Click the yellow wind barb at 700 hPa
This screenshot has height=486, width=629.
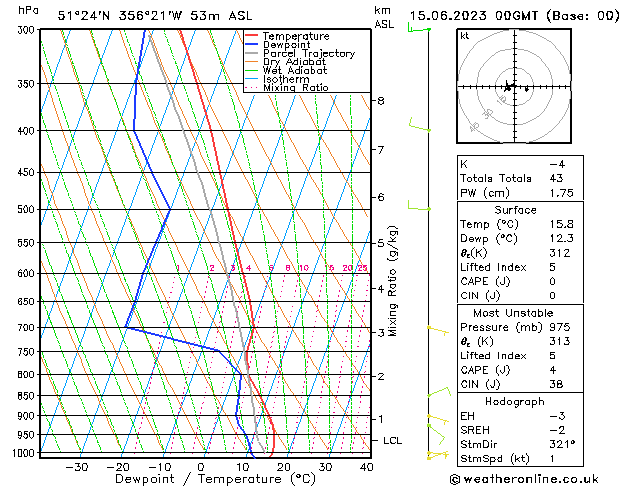[x=438, y=330]
